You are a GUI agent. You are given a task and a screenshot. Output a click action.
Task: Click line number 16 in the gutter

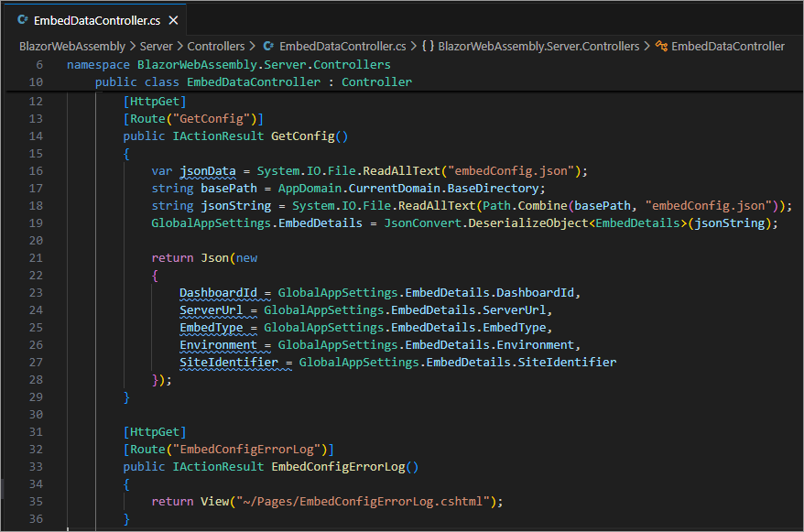36,170
